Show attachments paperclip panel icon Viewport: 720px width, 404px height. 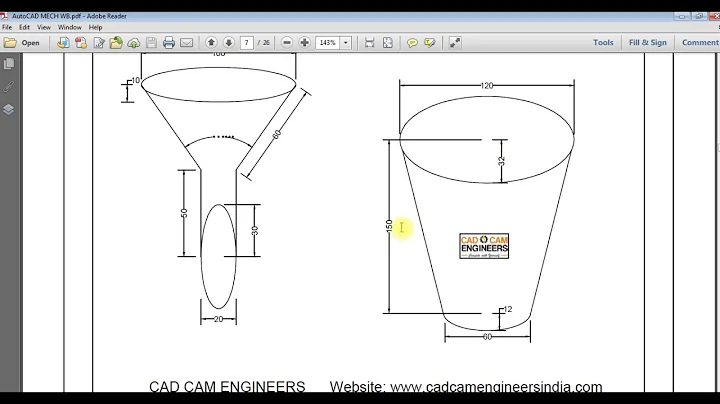pyautogui.click(x=9, y=86)
